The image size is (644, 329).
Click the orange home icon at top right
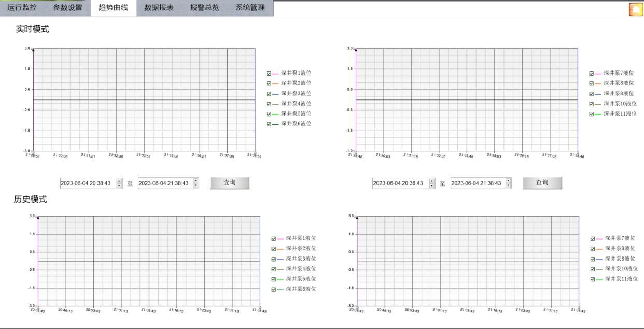(x=635, y=9)
